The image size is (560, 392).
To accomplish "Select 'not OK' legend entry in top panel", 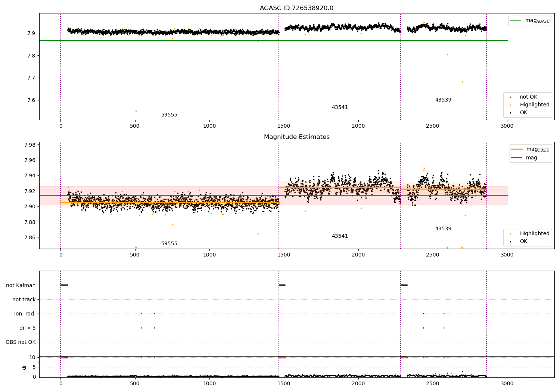I will click(x=528, y=97).
